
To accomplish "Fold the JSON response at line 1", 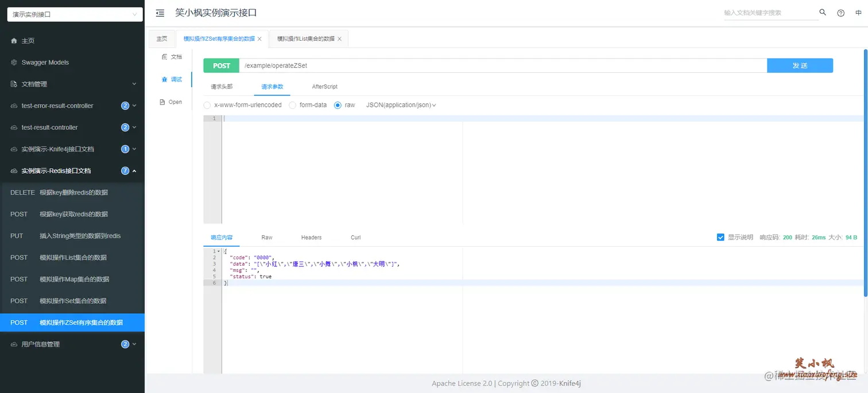I will click(x=219, y=251).
